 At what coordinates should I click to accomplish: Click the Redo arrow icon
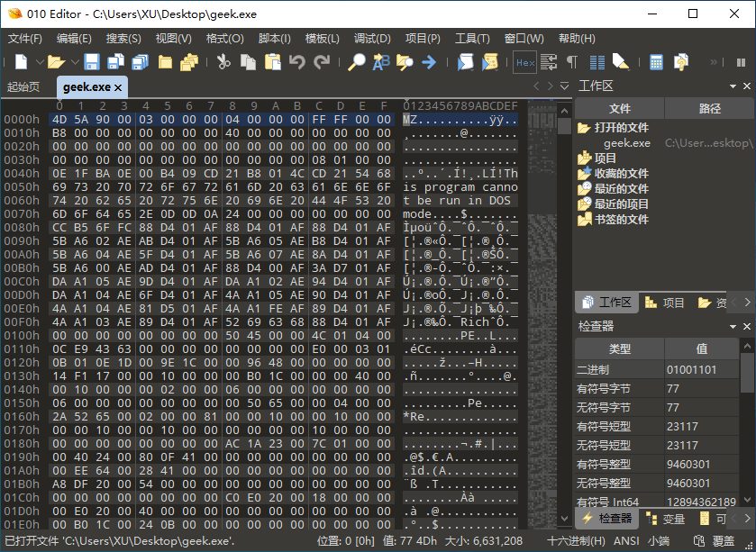point(322,62)
